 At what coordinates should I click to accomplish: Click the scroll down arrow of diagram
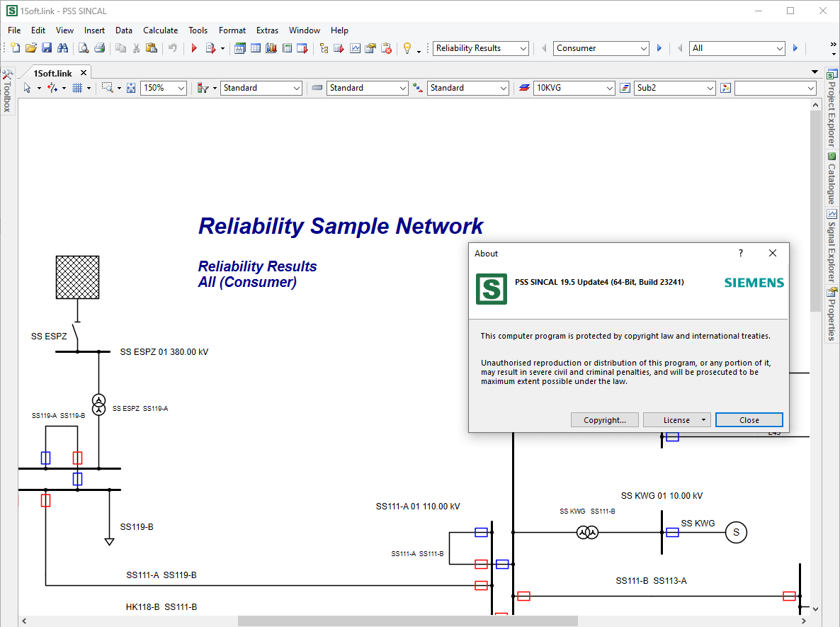click(815, 609)
